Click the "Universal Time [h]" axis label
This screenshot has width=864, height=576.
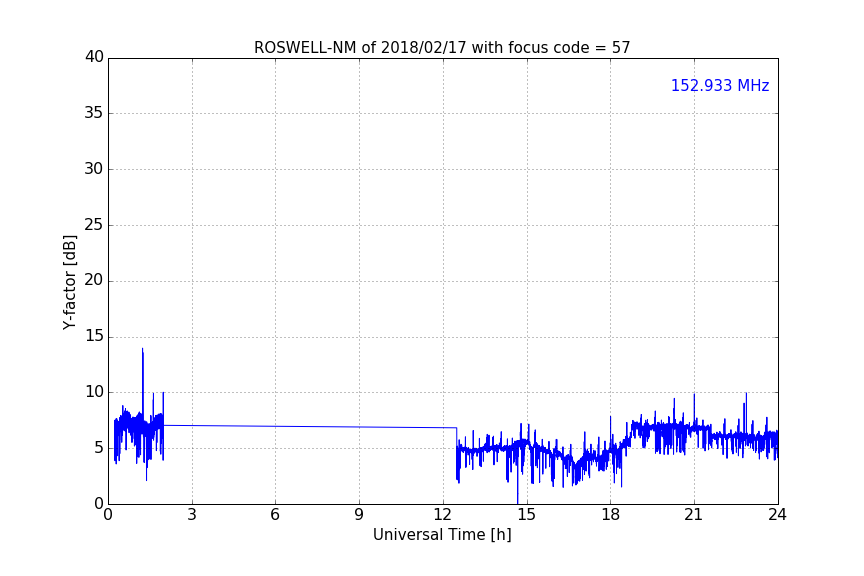(x=442, y=535)
